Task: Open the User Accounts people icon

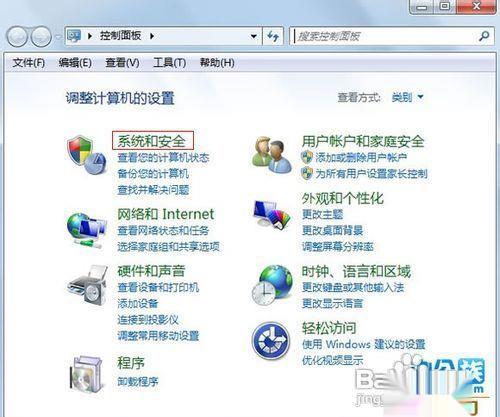Action: pyautogui.click(x=271, y=155)
